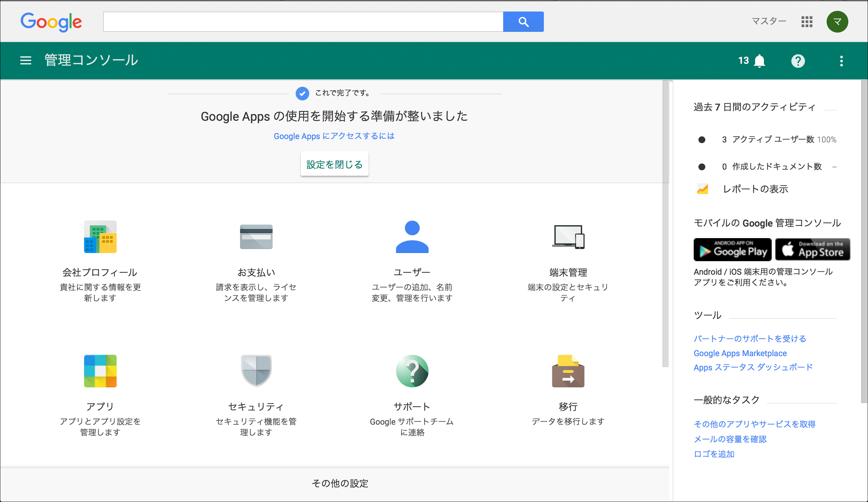Click the right sidebar vertical scrollbar
The image size is (868, 502).
(864, 241)
